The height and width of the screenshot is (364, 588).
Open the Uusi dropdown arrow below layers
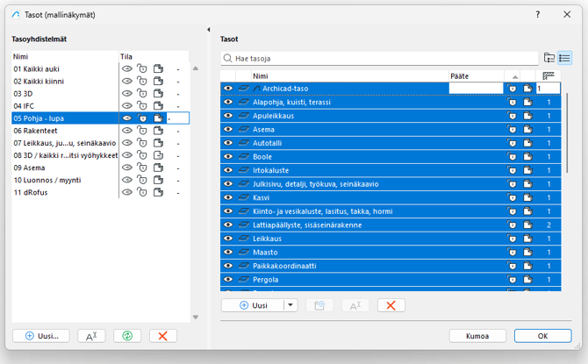(x=291, y=305)
